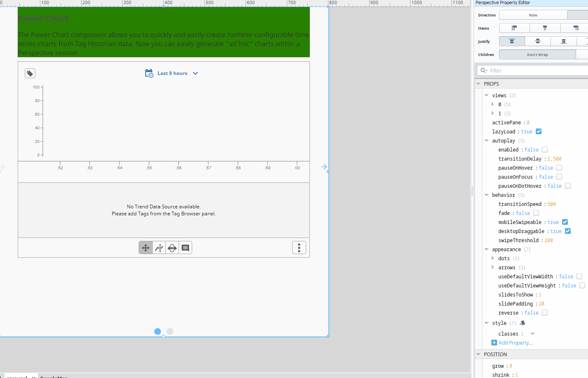Image resolution: width=588 pixels, height=378 pixels.
Task: Select the annotation tool in chart toolbar
Action: 186,248
